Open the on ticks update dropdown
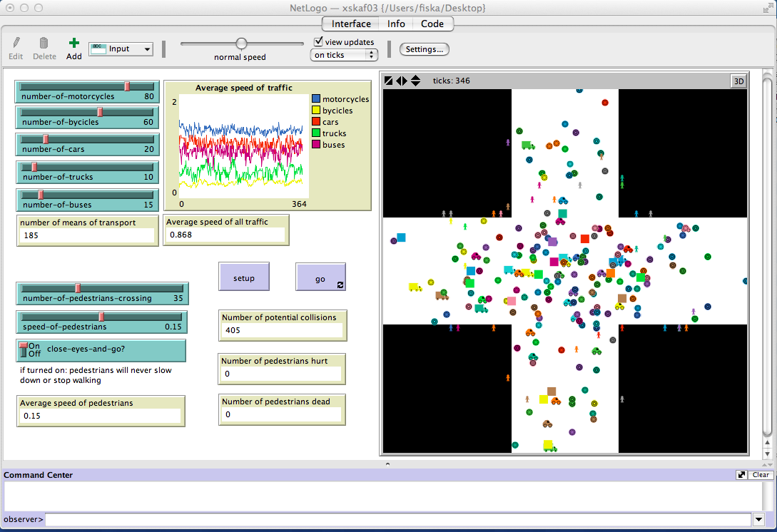This screenshot has height=532, width=777. pyautogui.click(x=344, y=55)
